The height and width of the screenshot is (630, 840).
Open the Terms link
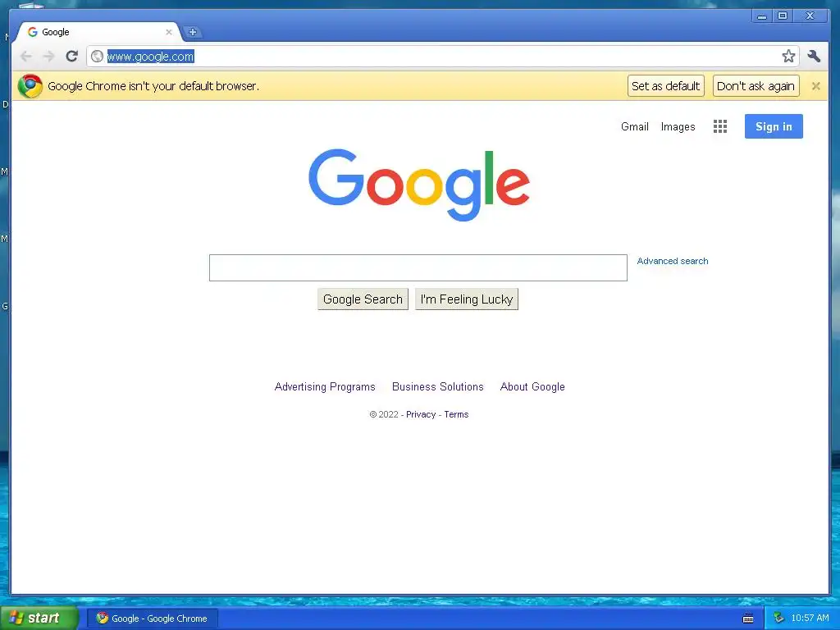(x=456, y=414)
